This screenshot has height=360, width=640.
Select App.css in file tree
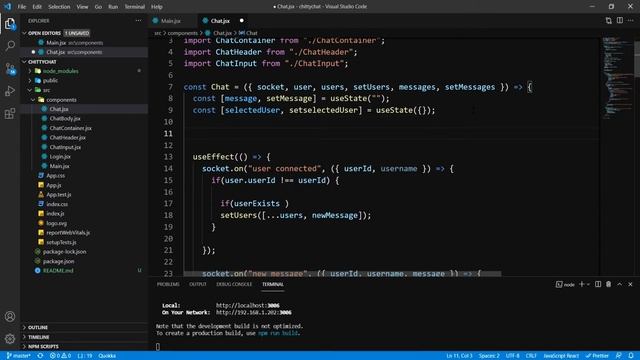point(56,176)
